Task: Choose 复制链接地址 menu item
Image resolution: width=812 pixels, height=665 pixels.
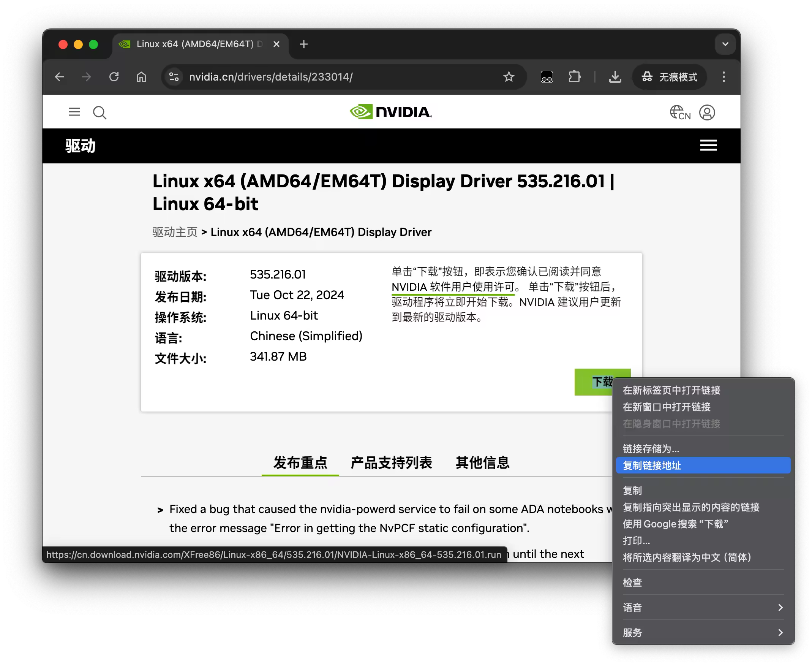Action: 703,465
